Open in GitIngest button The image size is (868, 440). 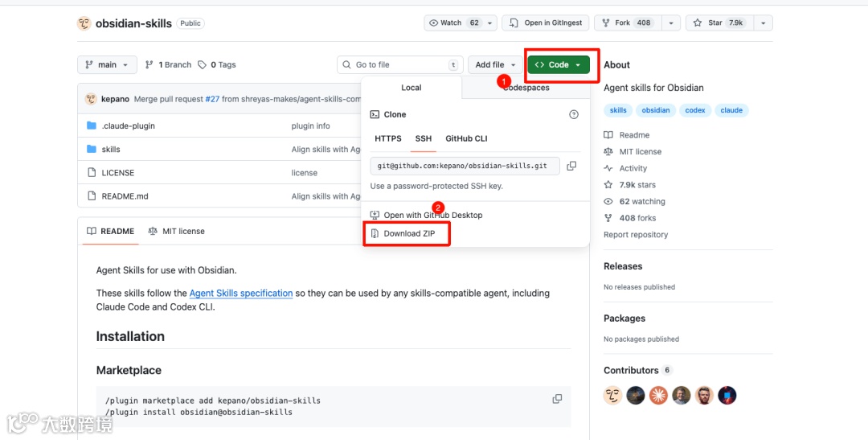[x=546, y=23]
